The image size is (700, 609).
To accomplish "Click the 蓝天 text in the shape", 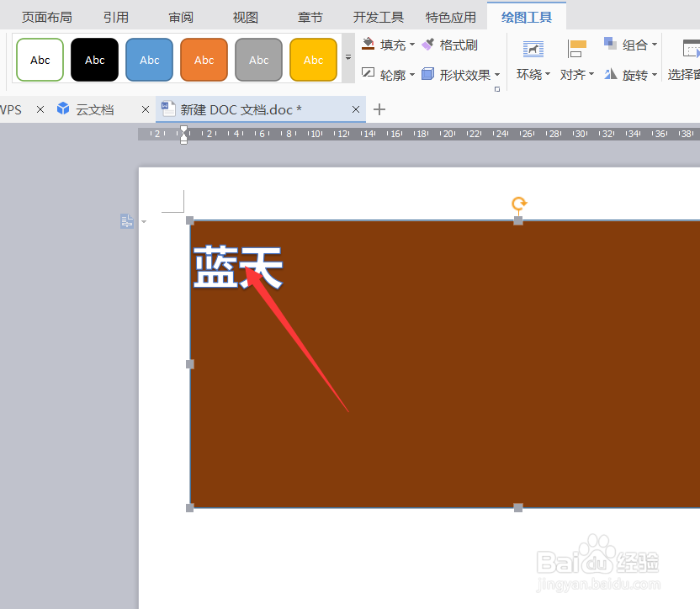I will click(x=238, y=267).
